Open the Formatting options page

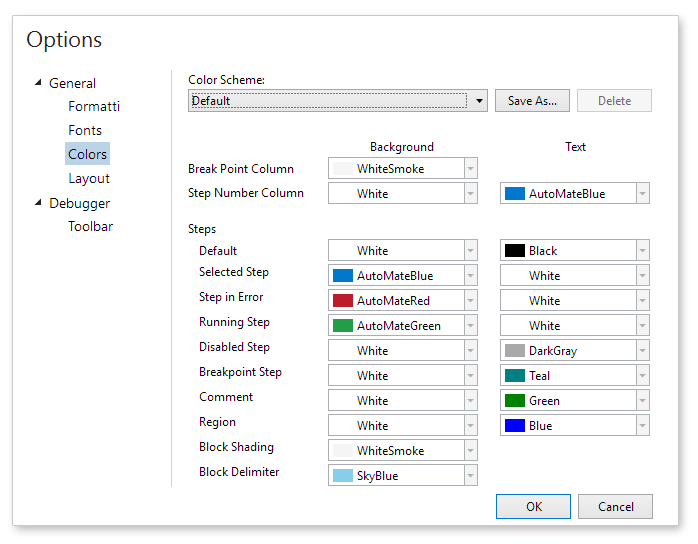94,106
